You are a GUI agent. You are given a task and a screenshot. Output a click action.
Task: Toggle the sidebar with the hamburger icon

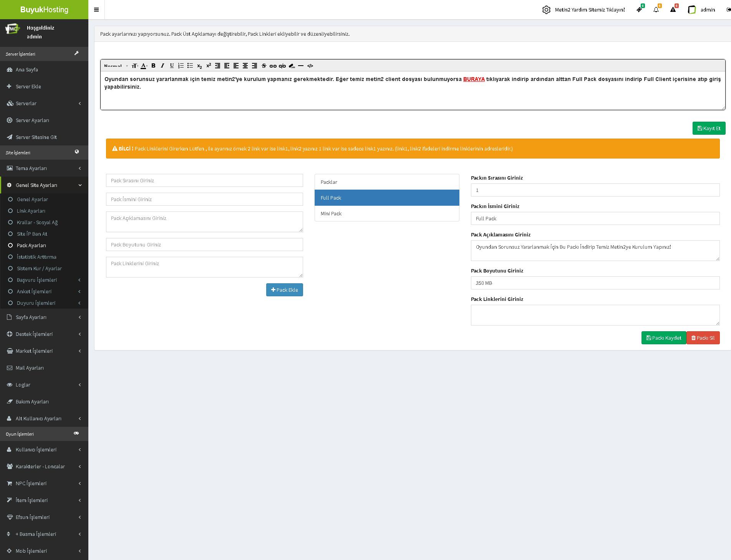click(x=96, y=10)
